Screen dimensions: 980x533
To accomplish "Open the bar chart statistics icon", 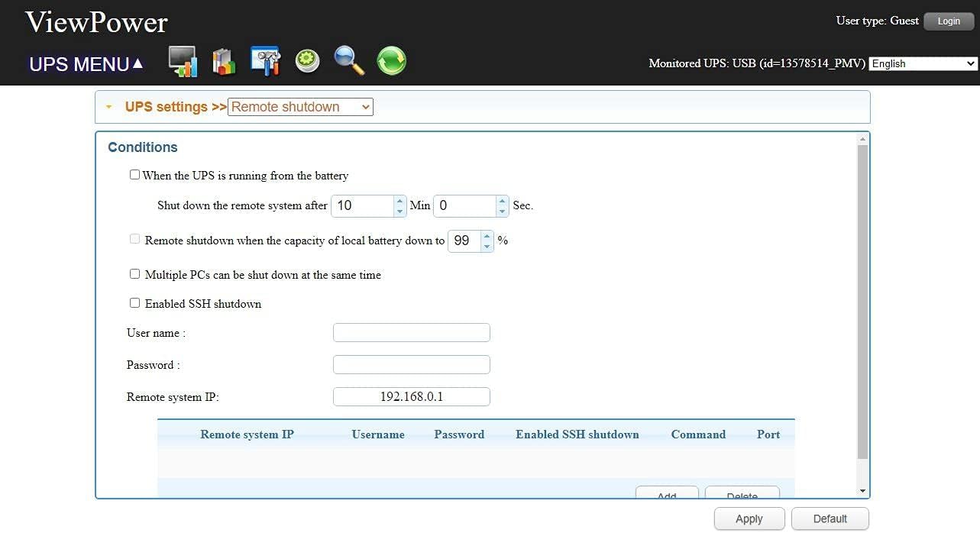I will [224, 62].
